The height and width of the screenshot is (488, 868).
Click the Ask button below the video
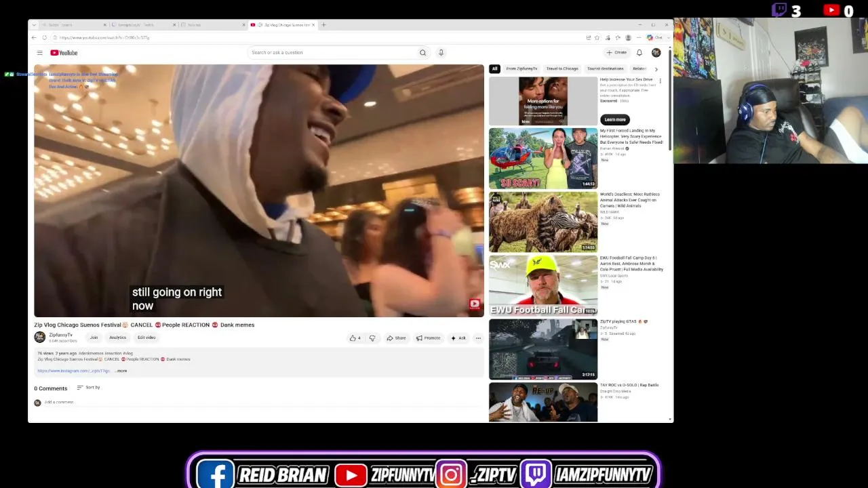click(458, 338)
